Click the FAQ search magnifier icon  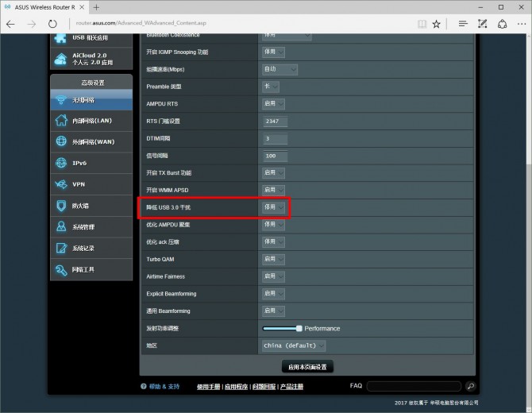(471, 386)
